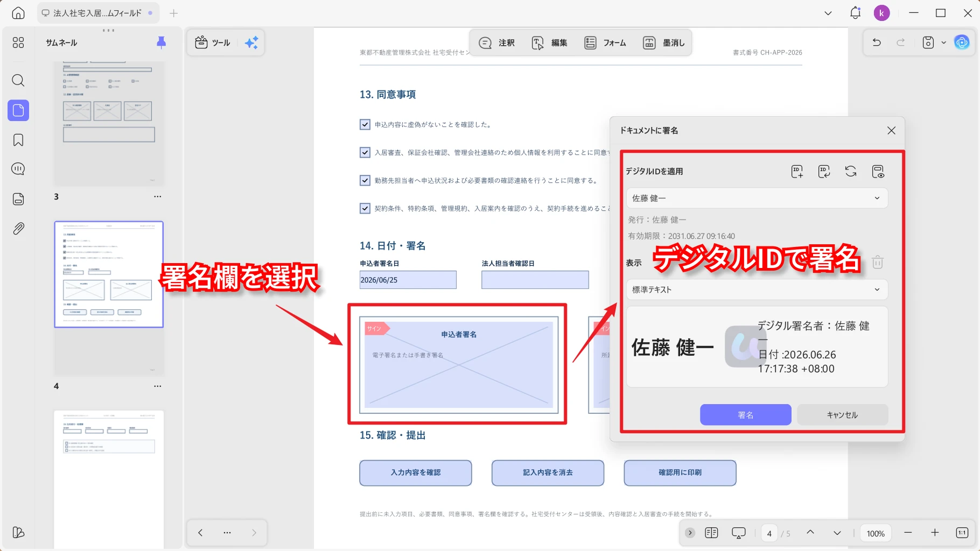The width and height of the screenshot is (980, 551).
Task: Open the Comments panel icon in sidebar
Action: [x=18, y=169]
